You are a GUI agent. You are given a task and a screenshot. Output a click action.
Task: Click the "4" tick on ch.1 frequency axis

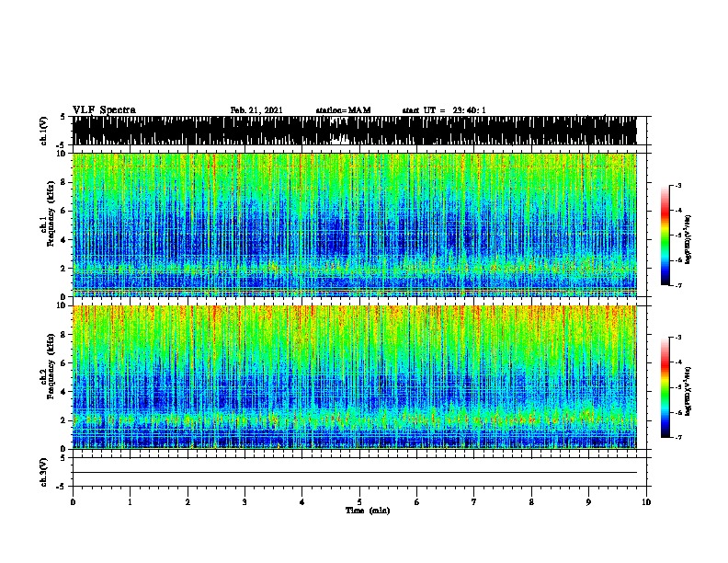point(64,240)
